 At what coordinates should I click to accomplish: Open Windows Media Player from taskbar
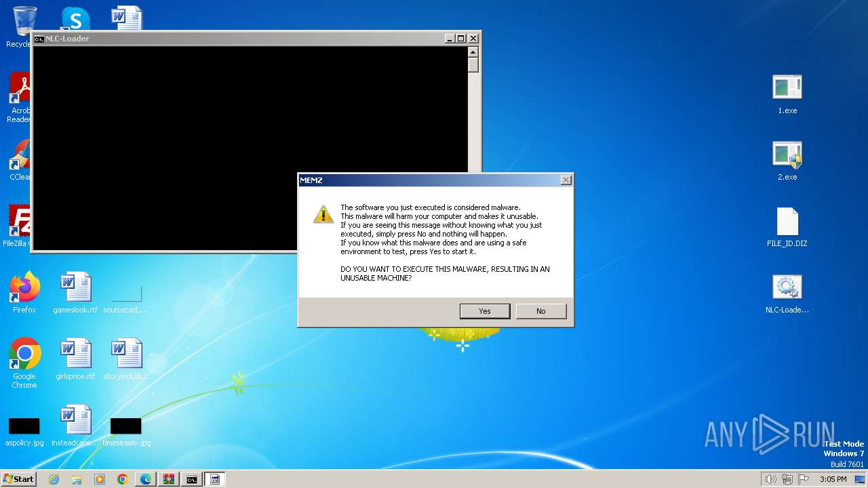(x=100, y=479)
